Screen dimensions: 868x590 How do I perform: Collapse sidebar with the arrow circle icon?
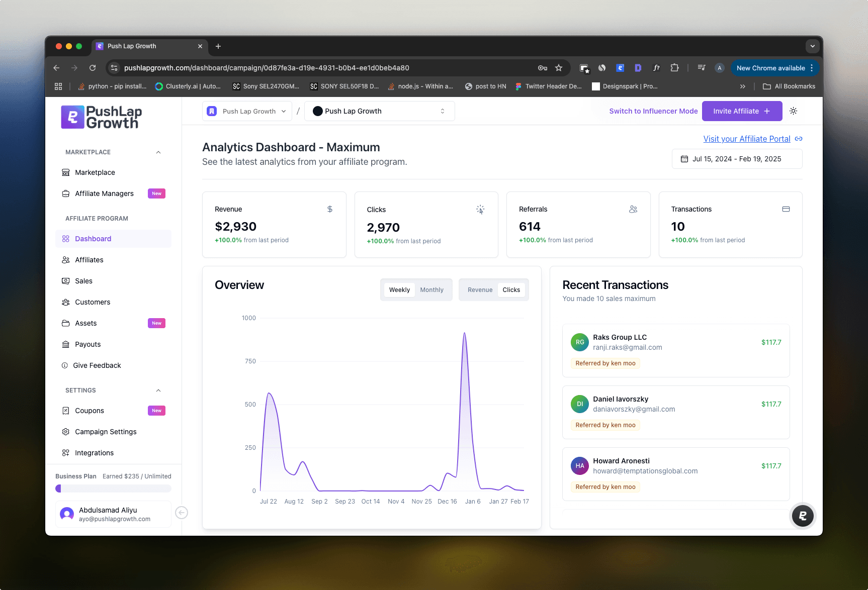182,513
